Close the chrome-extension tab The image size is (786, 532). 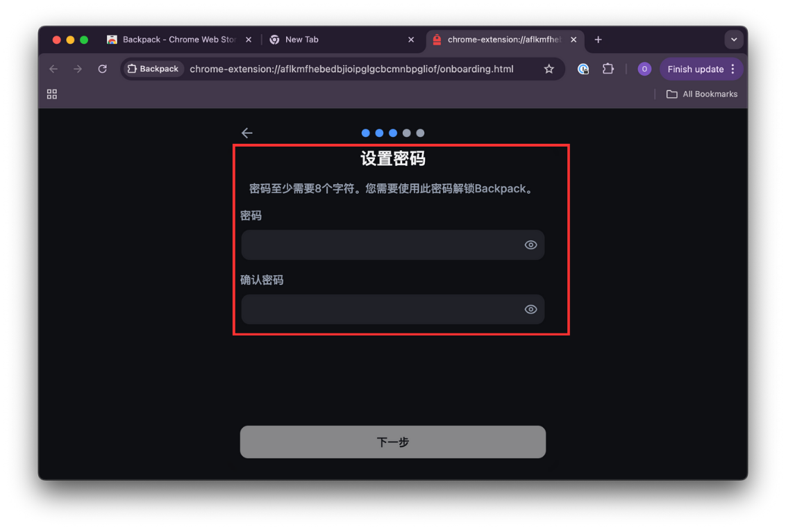point(574,40)
